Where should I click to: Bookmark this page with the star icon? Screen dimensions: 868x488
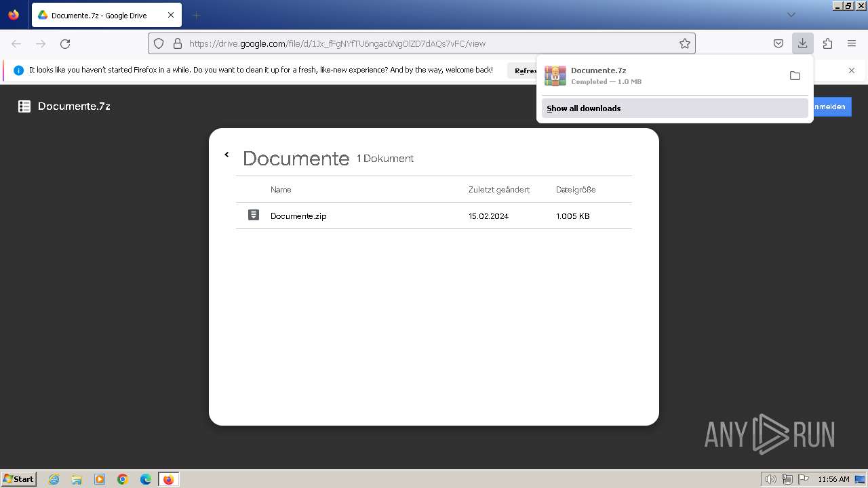click(685, 43)
